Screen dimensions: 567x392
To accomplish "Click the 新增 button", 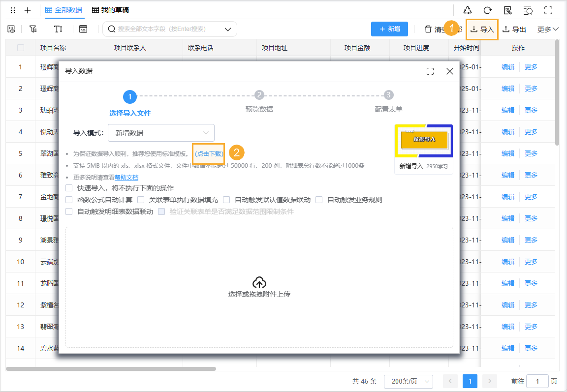I will tap(389, 29).
